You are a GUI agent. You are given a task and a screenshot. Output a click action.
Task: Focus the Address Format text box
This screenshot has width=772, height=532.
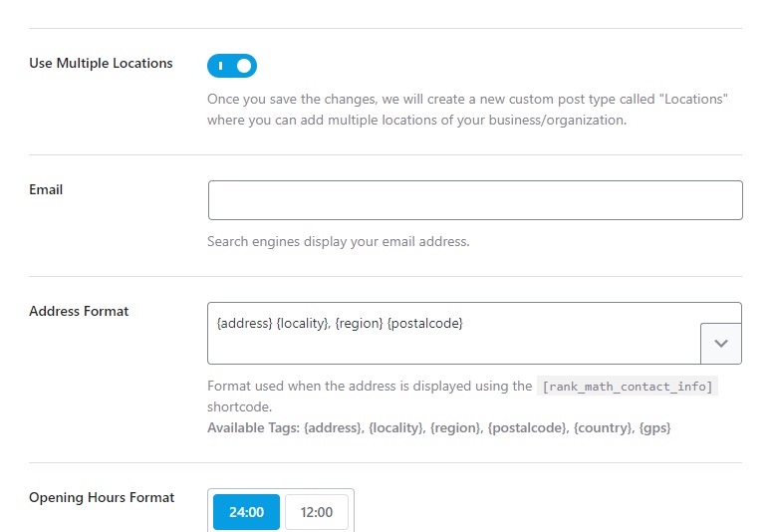coord(453,333)
